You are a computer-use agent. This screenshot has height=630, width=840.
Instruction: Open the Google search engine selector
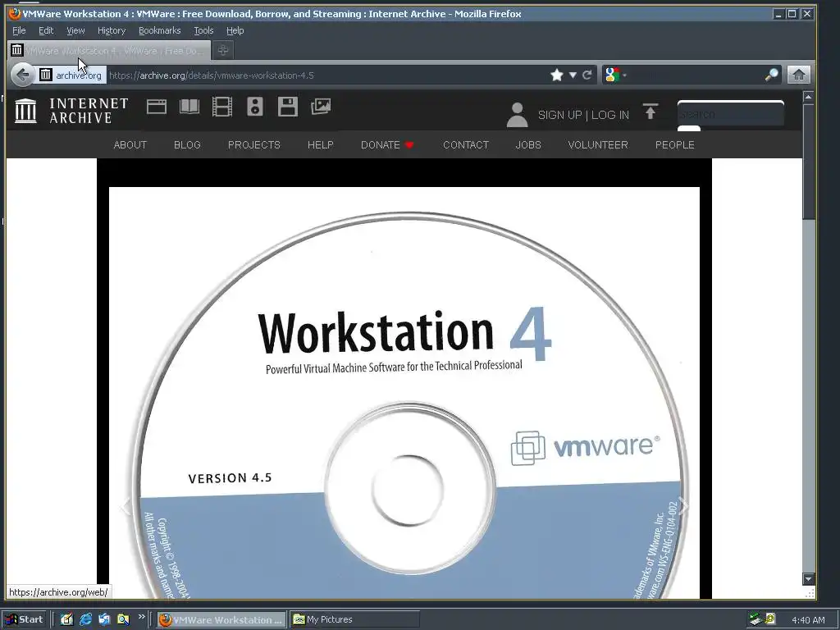tap(615, 75)
